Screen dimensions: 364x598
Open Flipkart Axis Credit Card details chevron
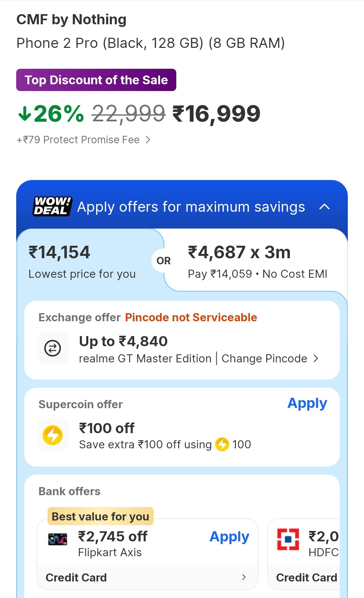244,577
